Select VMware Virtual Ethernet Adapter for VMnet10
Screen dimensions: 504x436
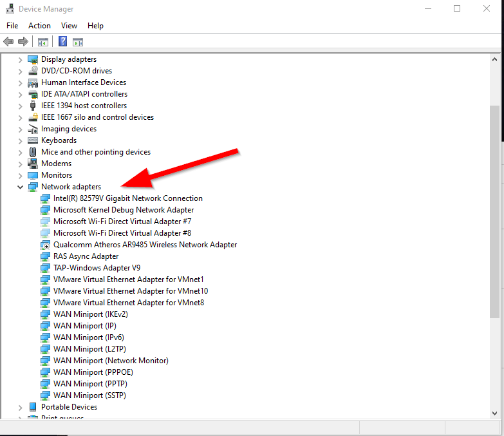point(131,291)
